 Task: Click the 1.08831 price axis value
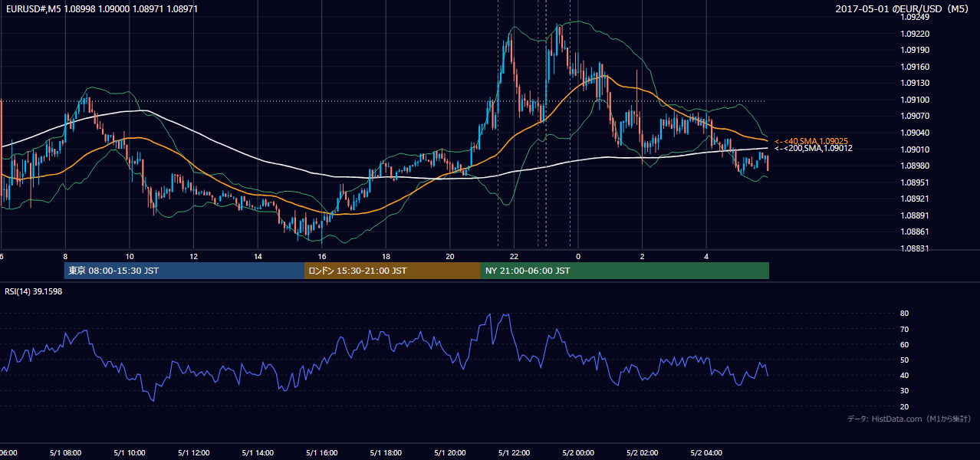(x=916, y=248)
